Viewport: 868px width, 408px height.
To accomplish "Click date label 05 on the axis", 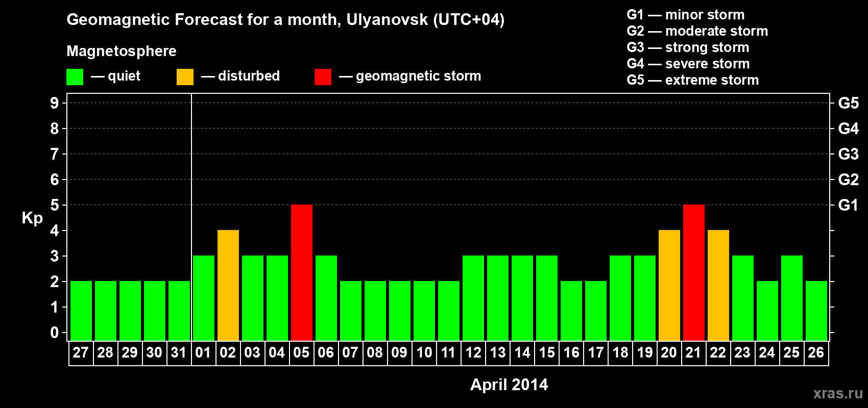I will [301, 353].
